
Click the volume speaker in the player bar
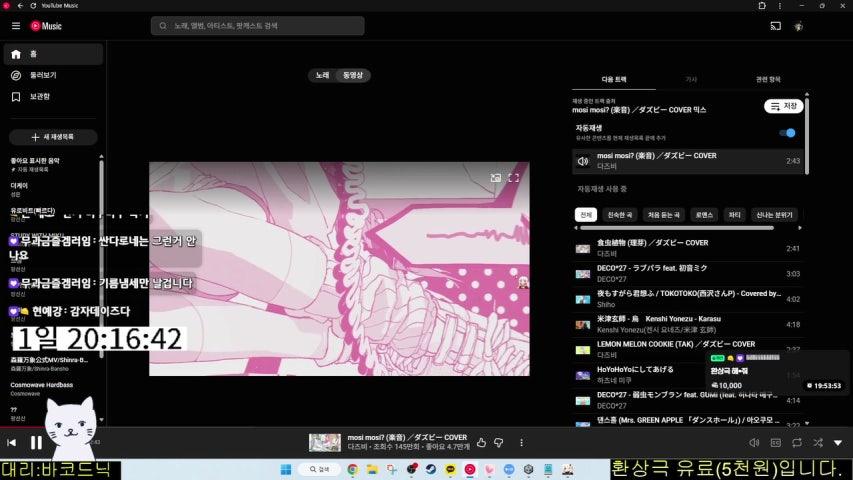(754, 442)
